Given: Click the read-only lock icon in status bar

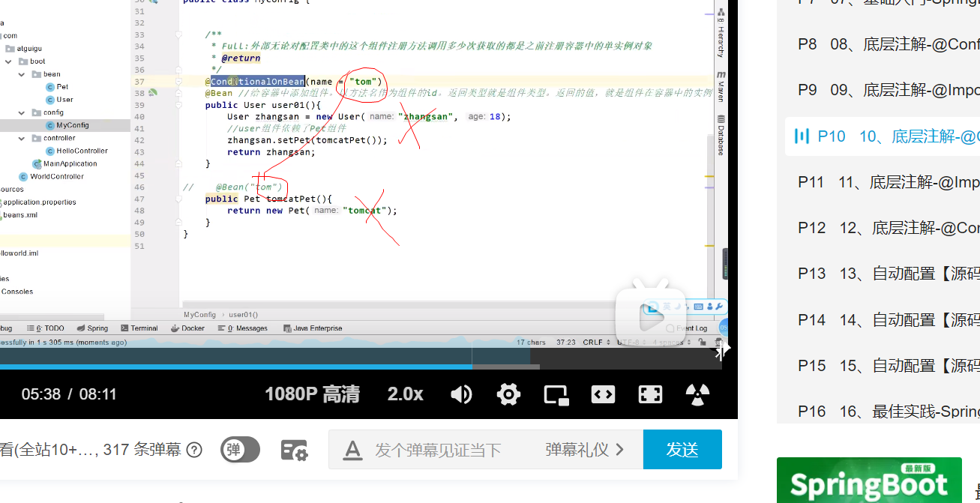Looking at the screenshot, I should coord(701,342).
